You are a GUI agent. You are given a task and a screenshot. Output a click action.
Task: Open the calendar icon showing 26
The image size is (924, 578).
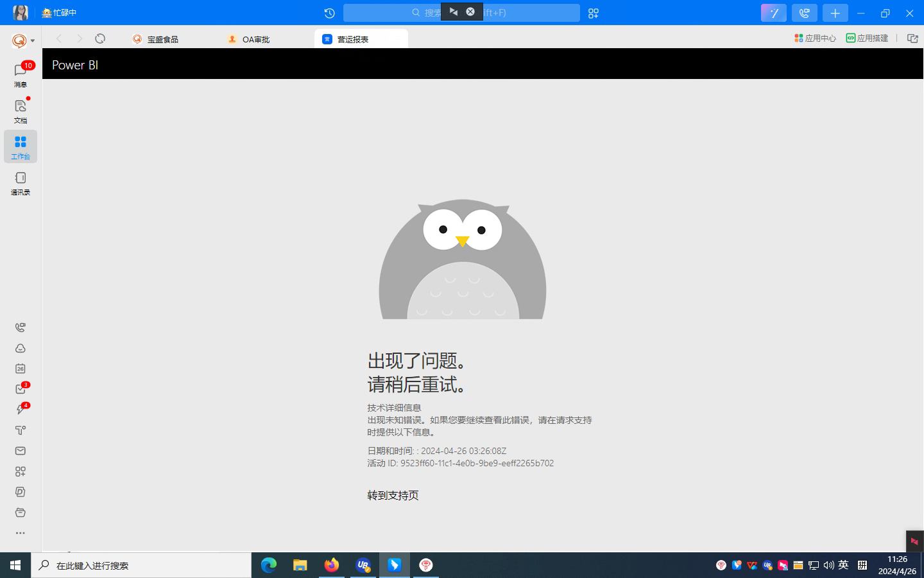coord(21,369)
